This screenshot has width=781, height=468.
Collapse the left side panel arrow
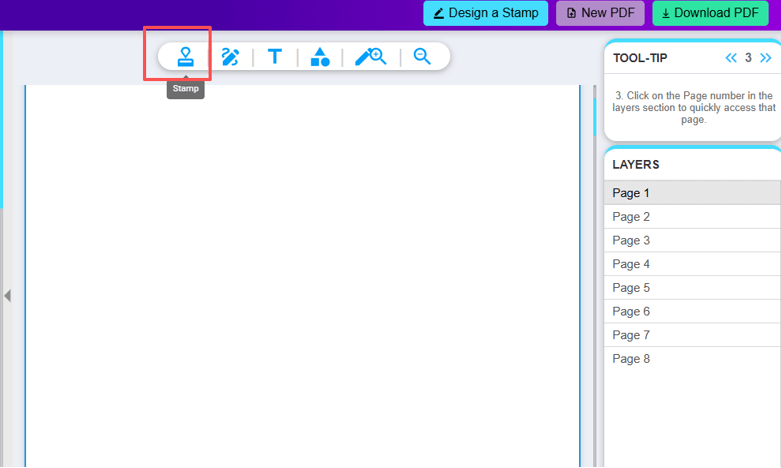7,296
